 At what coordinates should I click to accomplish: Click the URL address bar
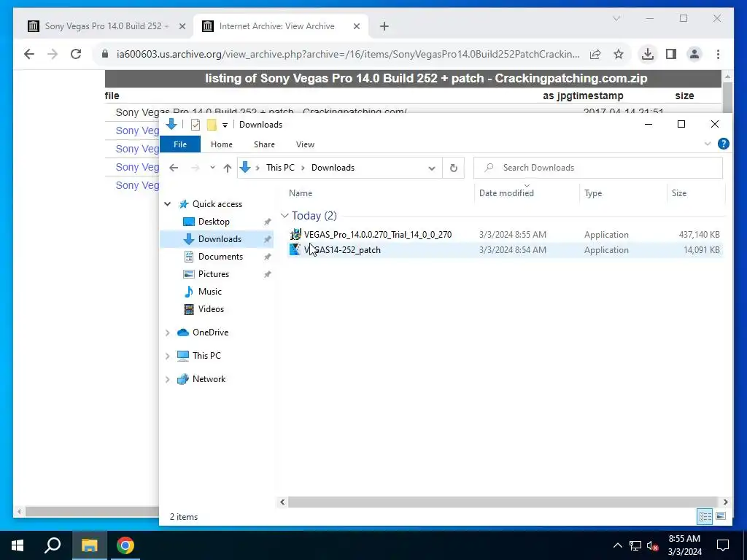click(x=348, y=54)
